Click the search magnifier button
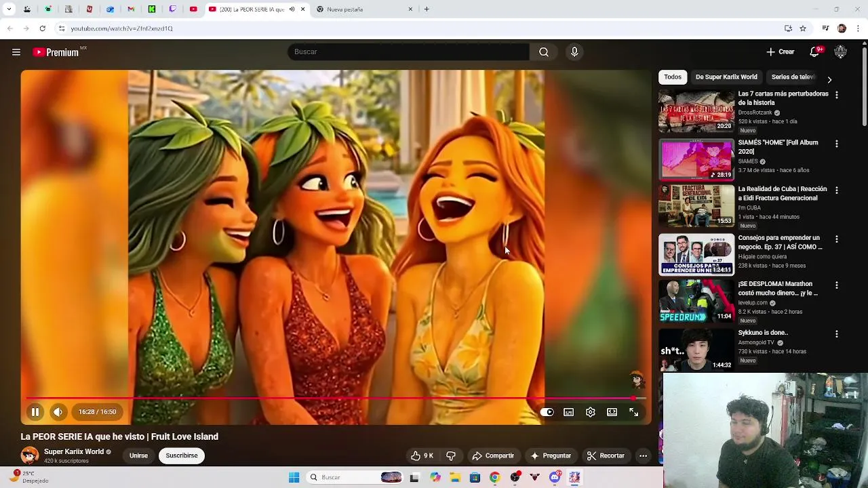 (544, 52)
